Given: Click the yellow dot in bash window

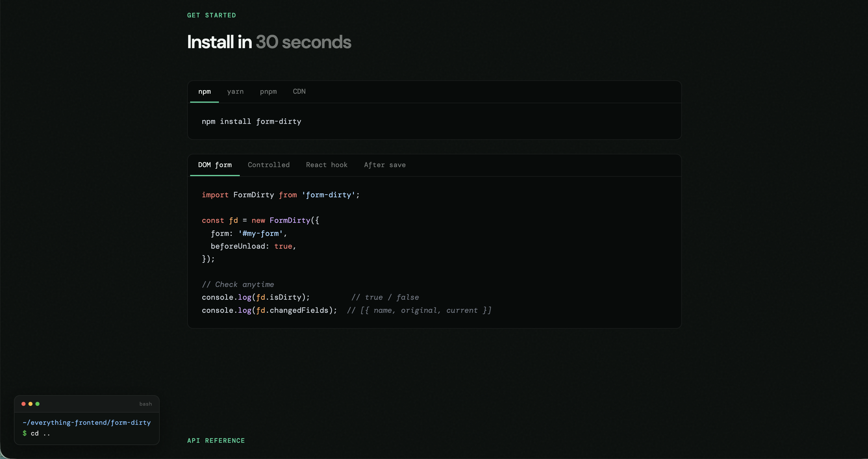Looking at the screenshot, I should 30,404.
